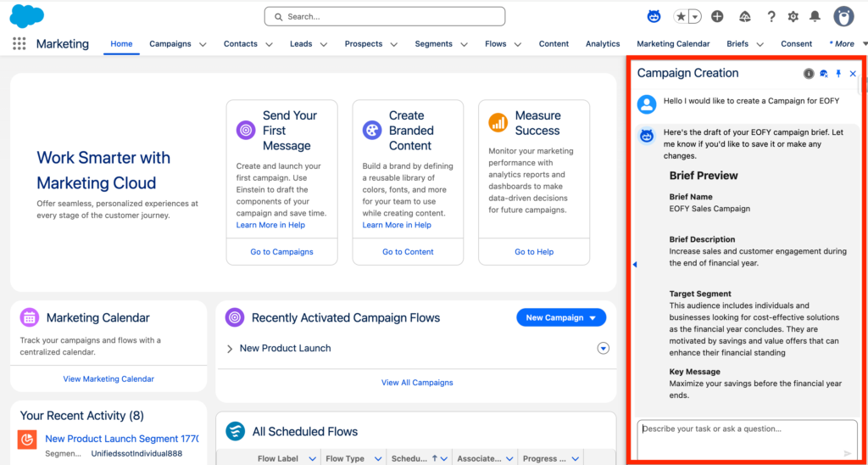The height and width of the screenshot is (465, 868).
Task: Open the Marketing Calendar tab
Action: pyautogui.click(x=673, y=44)
